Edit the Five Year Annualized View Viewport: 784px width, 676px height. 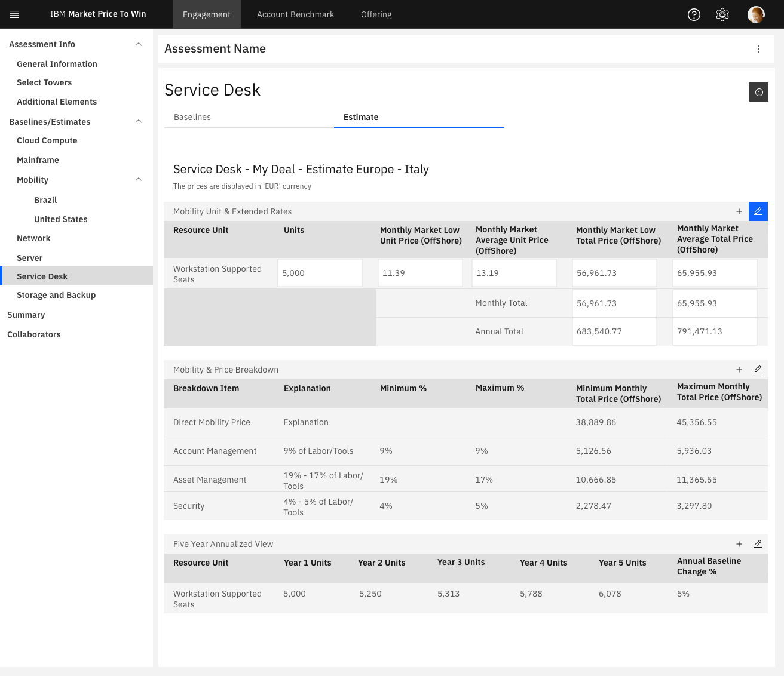click(x=758, y=544)
